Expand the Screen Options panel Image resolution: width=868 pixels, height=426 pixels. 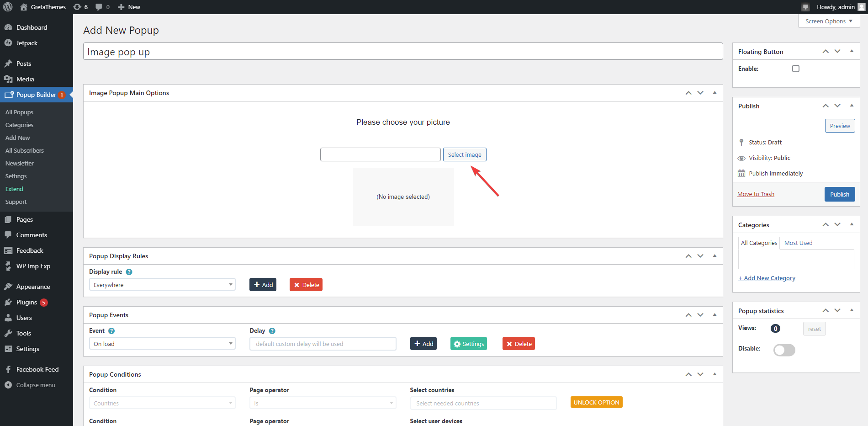(x=829, y=21)
